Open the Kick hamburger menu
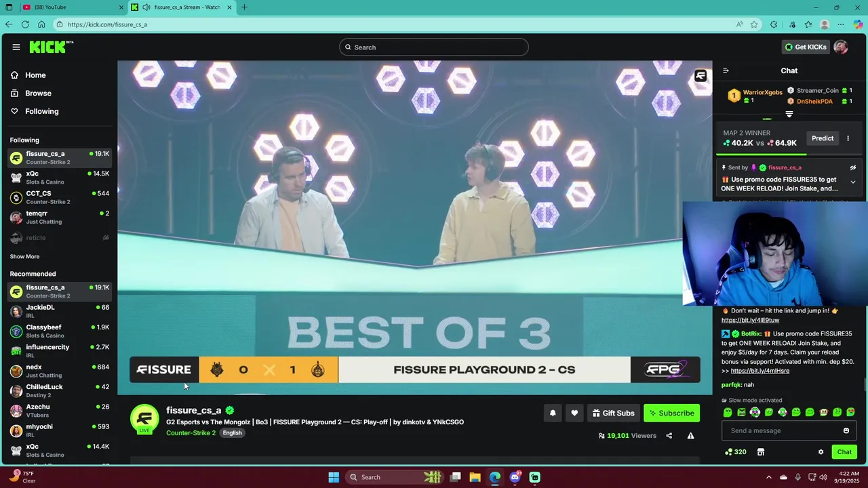Viewport: 868px width, 488px height. coord(16,47)
